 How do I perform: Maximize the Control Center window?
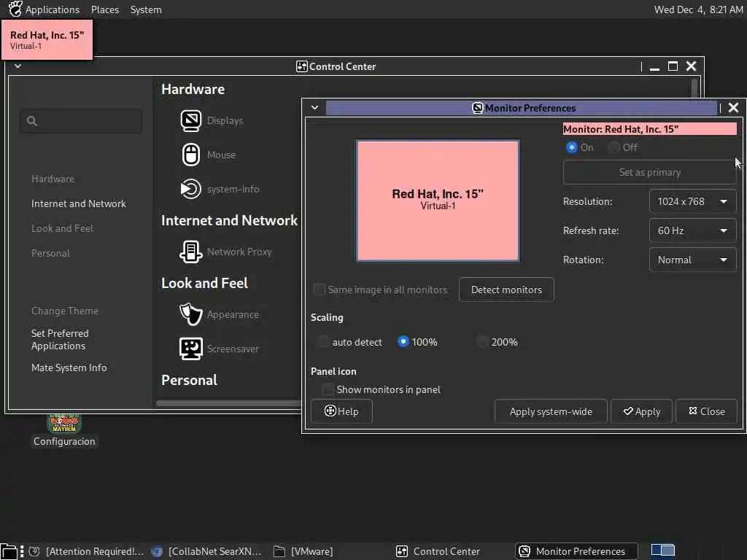(673, 66)
